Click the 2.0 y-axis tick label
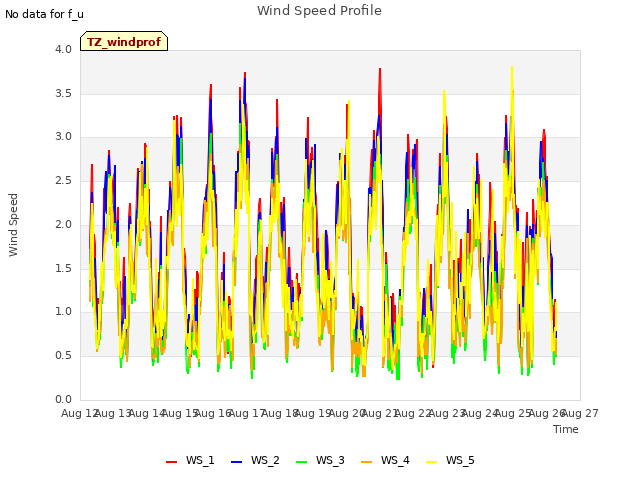This screenshot has height=480, width=640. click(x=63, y=224)
